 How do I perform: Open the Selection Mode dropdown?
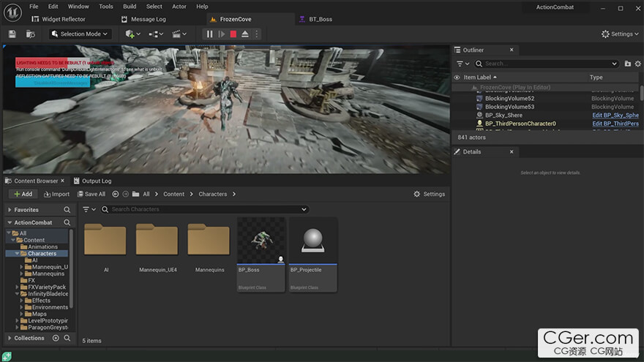(80, 34)
